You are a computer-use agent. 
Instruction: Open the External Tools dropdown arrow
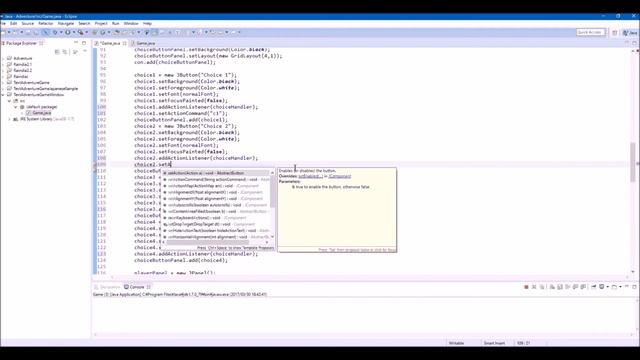(x=87, y=32)
